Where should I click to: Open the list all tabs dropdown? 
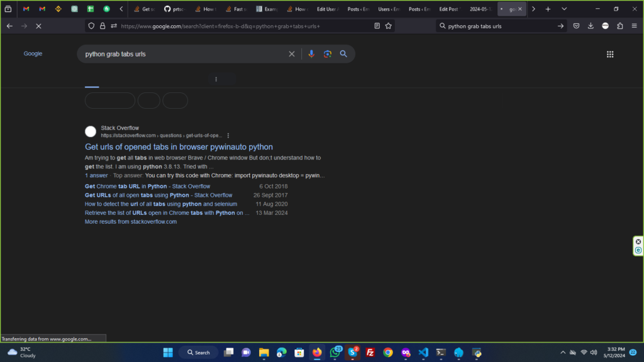pyautogui.click(x=564, y=9)
